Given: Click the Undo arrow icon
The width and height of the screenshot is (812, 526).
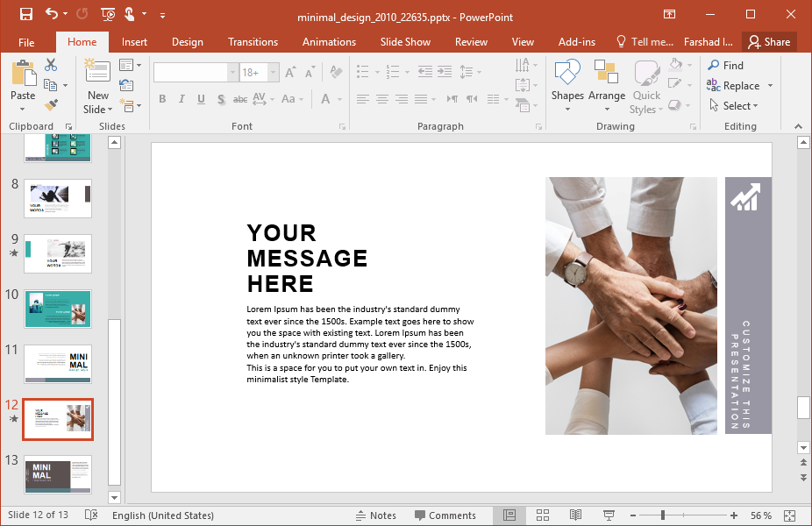Looking at the screenshot, I should point(51,14).
